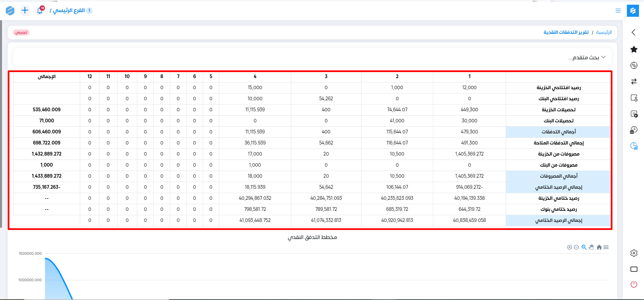Collapse sidebar with the back chevron

tap(634, 32)
